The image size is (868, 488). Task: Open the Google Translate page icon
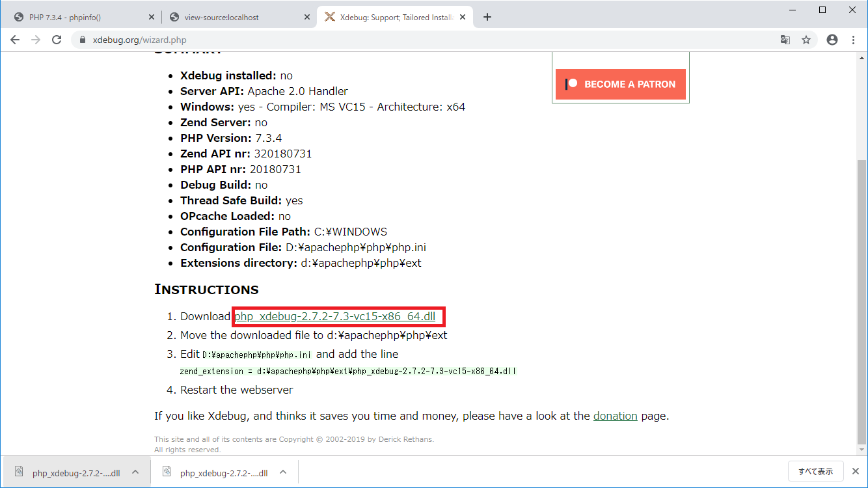(x=785, y=40)
